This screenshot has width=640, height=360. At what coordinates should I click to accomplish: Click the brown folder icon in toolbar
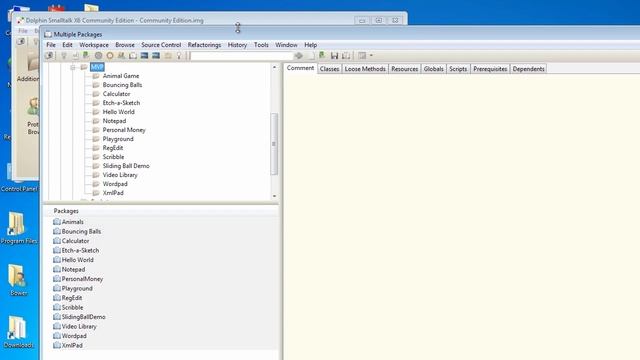coord(168,56)
